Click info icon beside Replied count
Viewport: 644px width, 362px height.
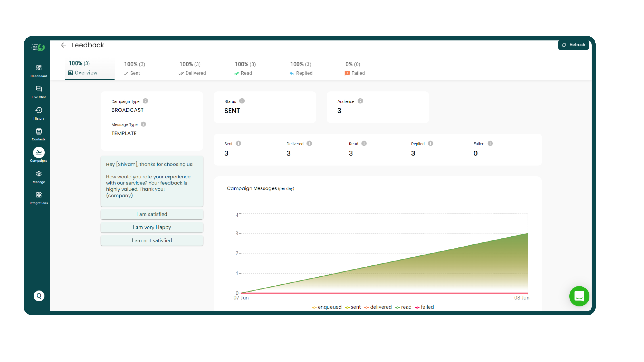point(430,143)
